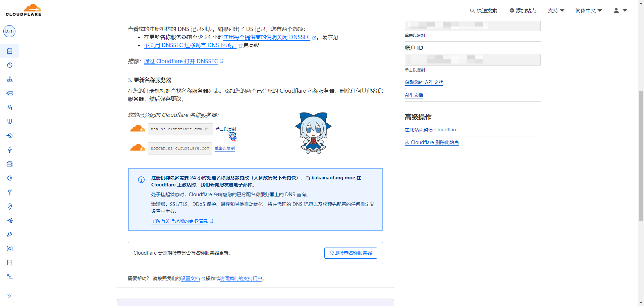Viewport: 644px width, 306px height.
Task: Select the Speed lightning bolt icon
Action: [10, 150]
